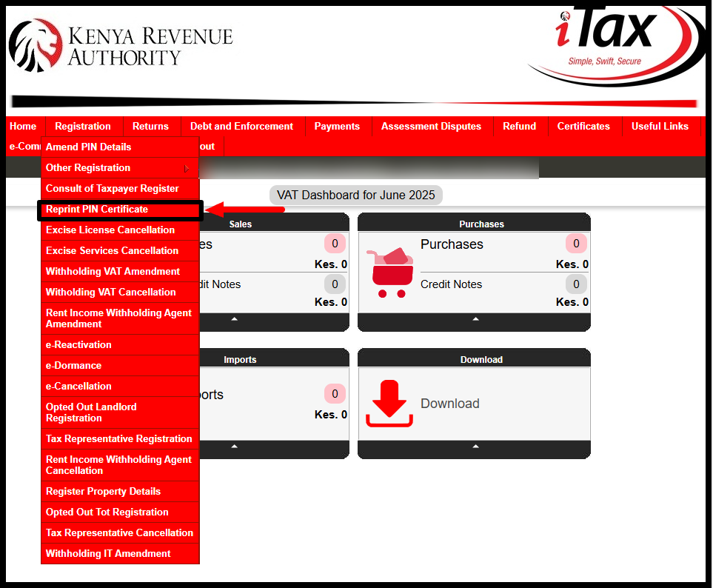713x588 pixels.
Task: Click the Purchases count badge
Action: [x=575, y=243]
